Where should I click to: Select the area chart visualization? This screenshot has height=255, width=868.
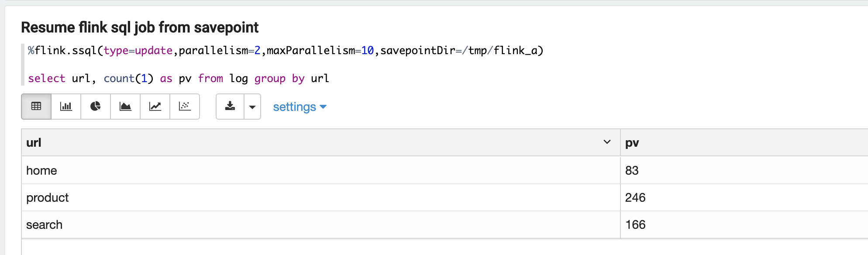[125, 107]
